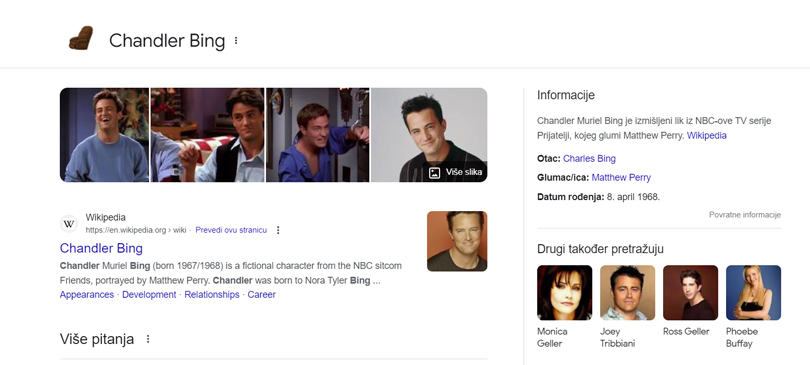Go to the Relationships sitelink
Viewport: 810px width, 365px height.
[212, 295]
